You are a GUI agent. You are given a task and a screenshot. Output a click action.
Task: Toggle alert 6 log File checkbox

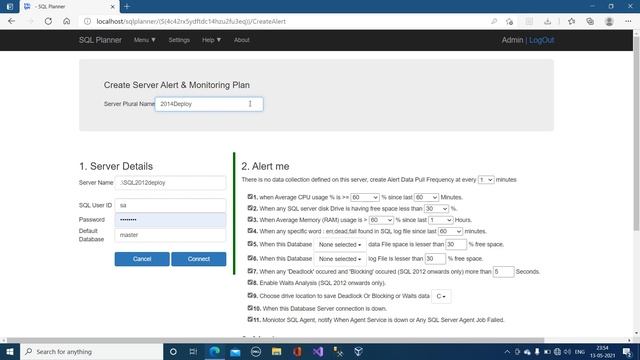250,258
